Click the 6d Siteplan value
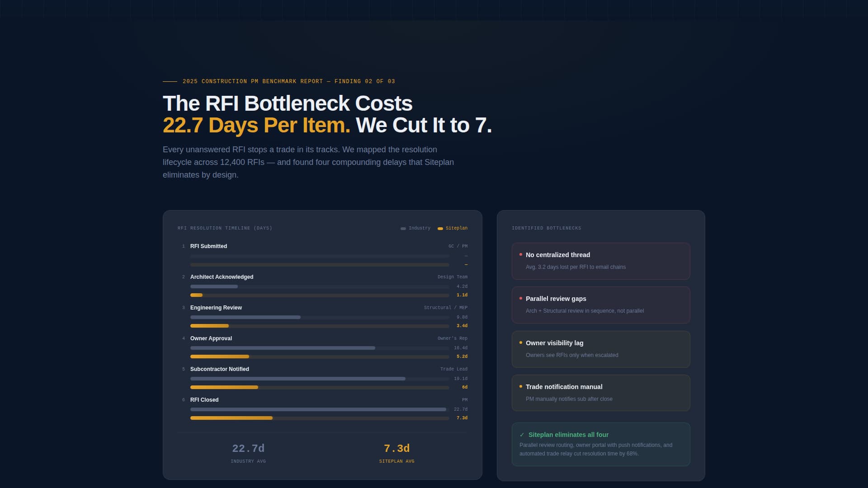The image size is (868, 488). [x=465, y=387]
